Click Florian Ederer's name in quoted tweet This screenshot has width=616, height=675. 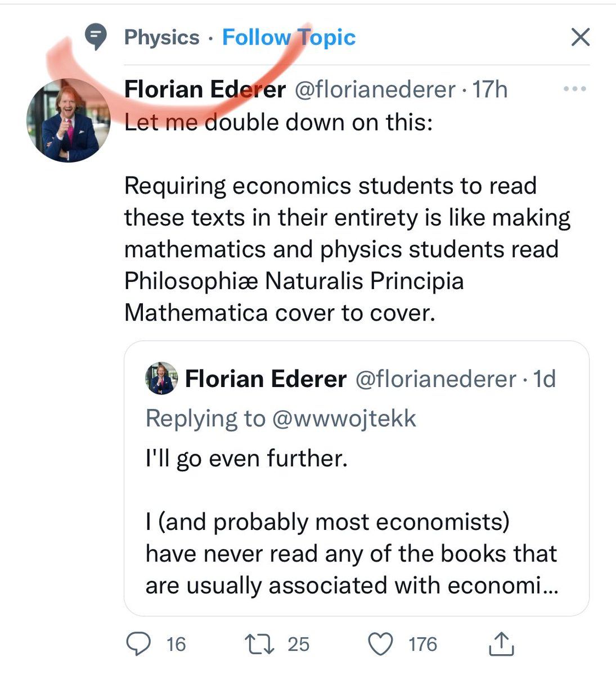pyautogui.click(x=266, y=379)
